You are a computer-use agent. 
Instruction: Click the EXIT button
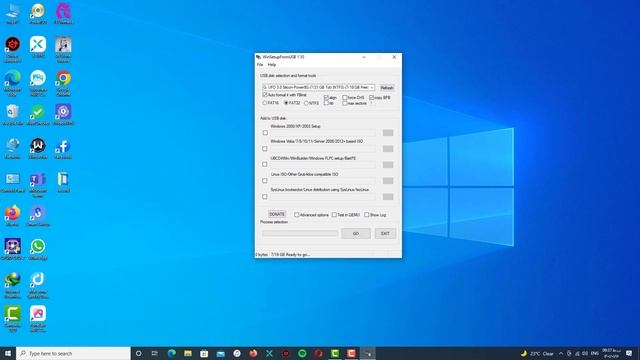[x=385, y=233]
